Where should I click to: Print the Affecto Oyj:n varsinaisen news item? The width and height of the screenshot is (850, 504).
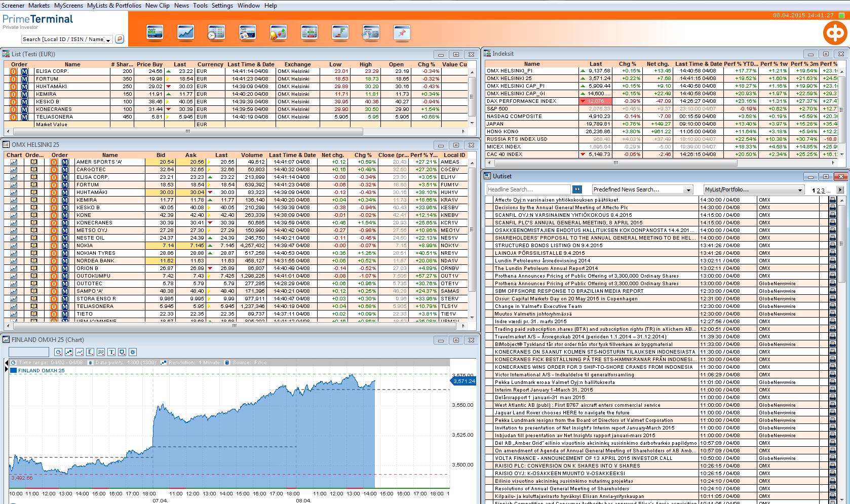(833, 200)
